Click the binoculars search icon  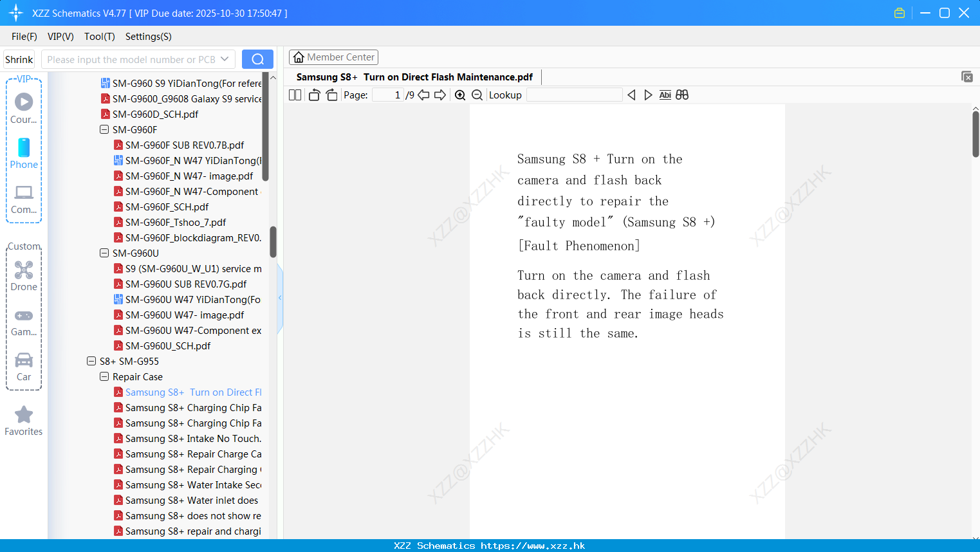pyautogui.click(x=682, y=95)
